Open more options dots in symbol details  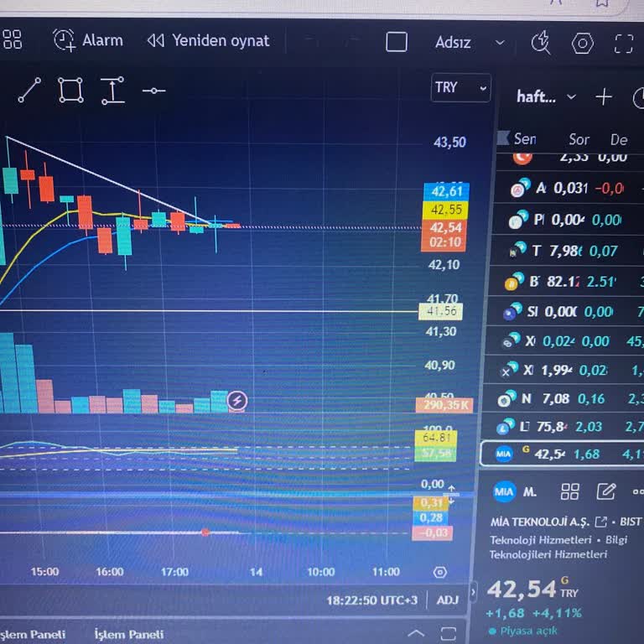click(x=638, y=491)
